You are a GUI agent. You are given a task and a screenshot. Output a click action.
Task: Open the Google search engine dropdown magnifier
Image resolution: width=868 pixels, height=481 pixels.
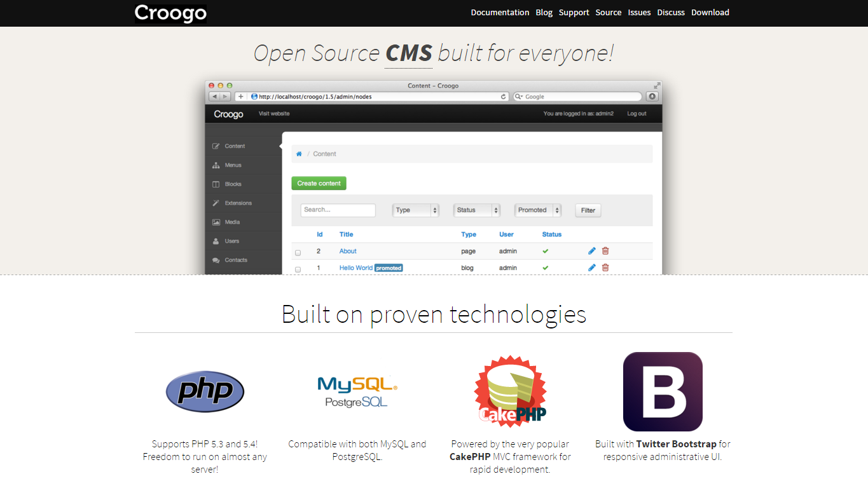point(519,97)
